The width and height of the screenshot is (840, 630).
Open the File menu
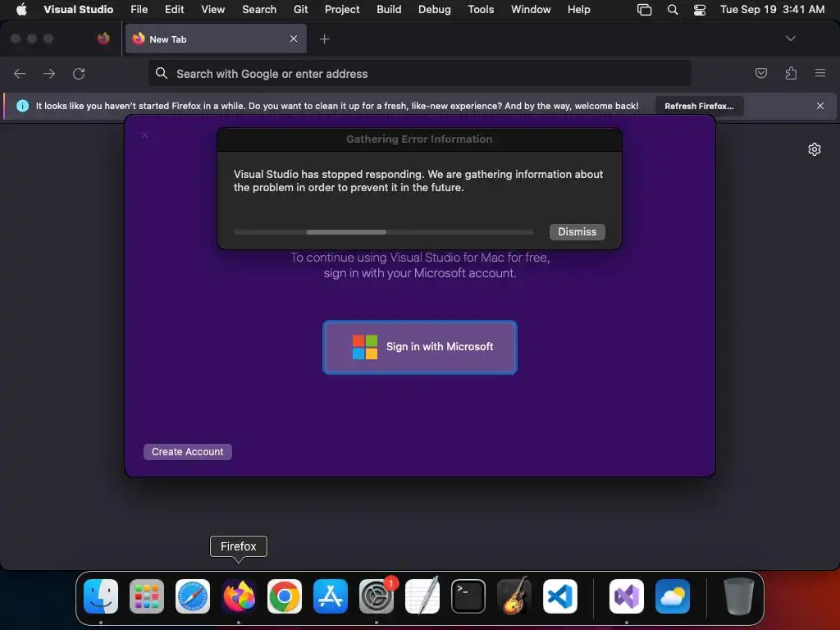point(139,10)
